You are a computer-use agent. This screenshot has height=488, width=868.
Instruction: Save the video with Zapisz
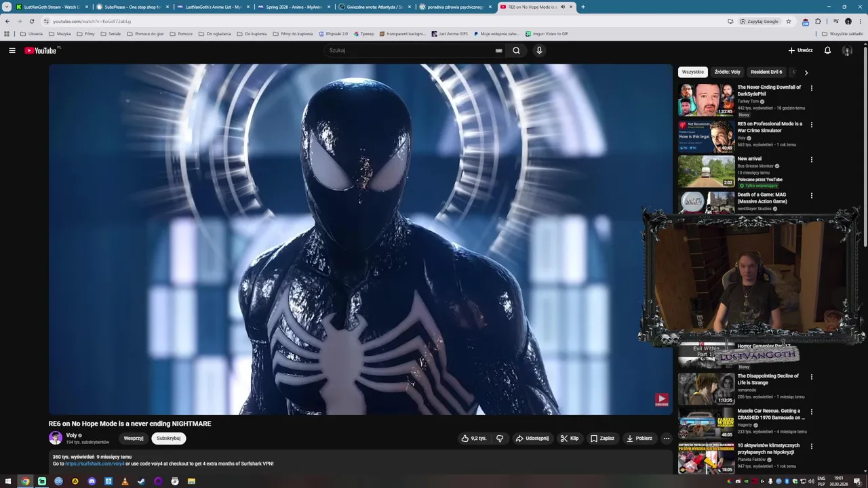pyautogui.click(x=602, y=439)
